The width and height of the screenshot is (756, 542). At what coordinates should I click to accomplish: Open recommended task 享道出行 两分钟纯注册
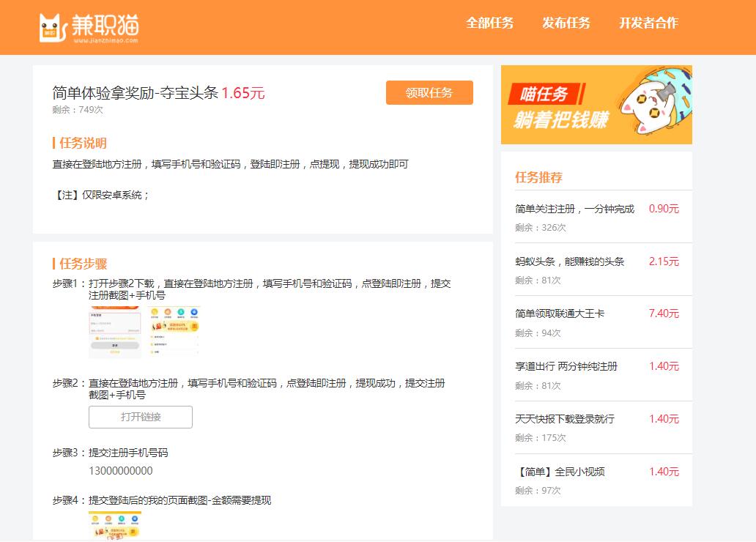click(566, 366)
